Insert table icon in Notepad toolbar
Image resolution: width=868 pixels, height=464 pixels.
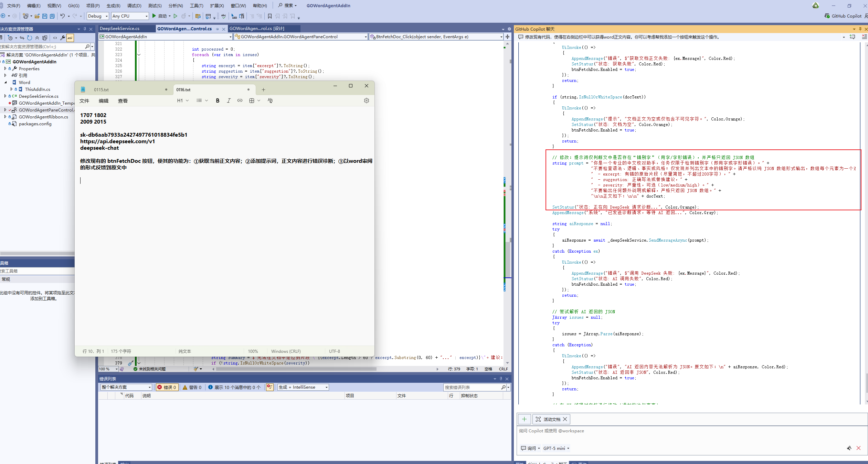pos(252,101)
